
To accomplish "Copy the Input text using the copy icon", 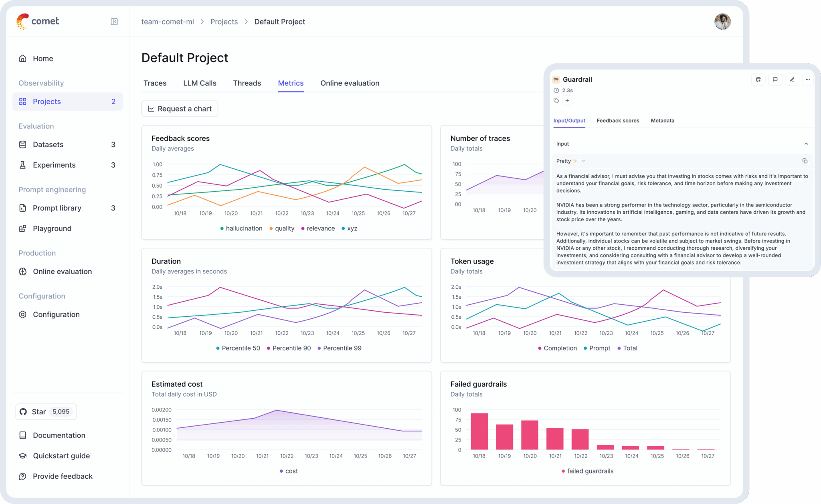I will tap(805, 161).
